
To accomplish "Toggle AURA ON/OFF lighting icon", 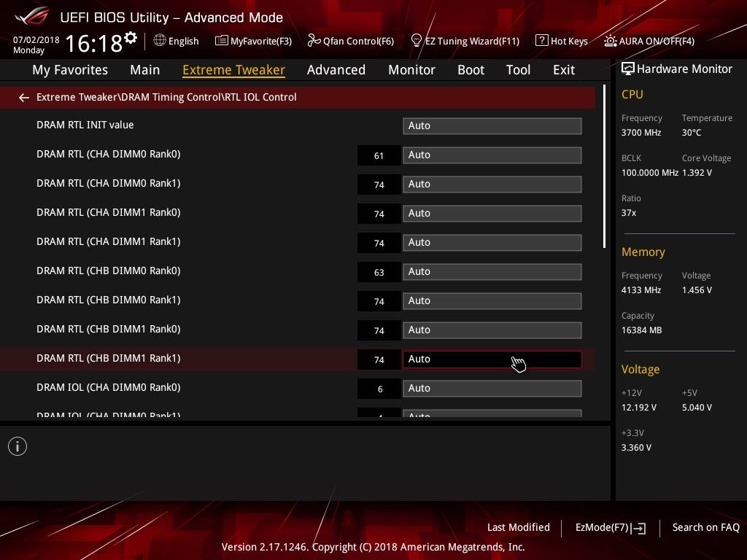I will click(x=611, y=41).
